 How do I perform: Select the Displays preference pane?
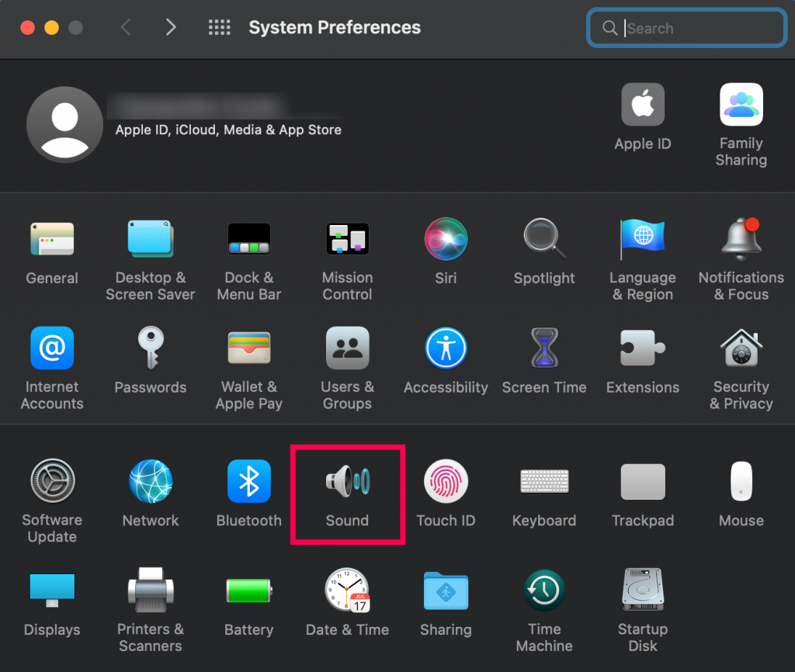(51, 602)
